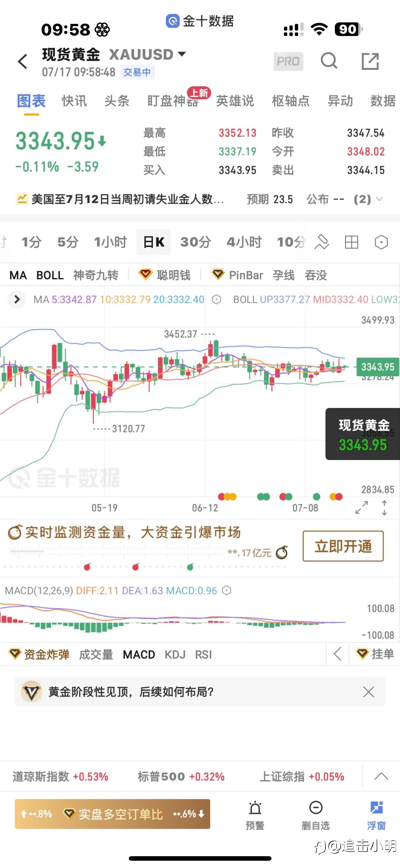Tap the 立即开通 button
Screen dimensions: 400x868
pos(343,546)
